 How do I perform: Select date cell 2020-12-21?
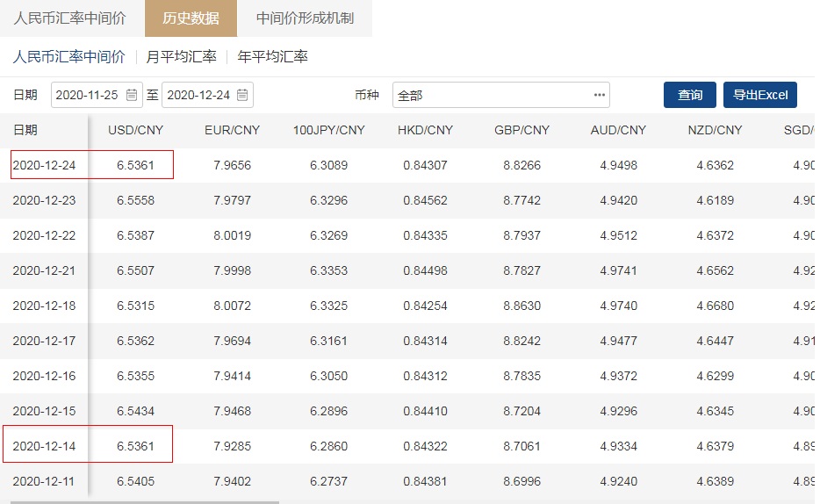click(45, 270)
